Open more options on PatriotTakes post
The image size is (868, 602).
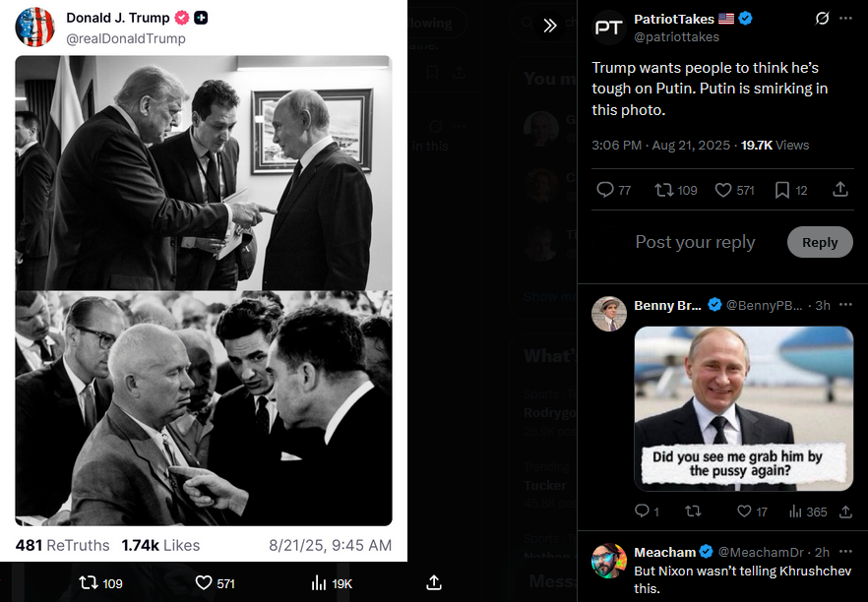tap(845, 19)
